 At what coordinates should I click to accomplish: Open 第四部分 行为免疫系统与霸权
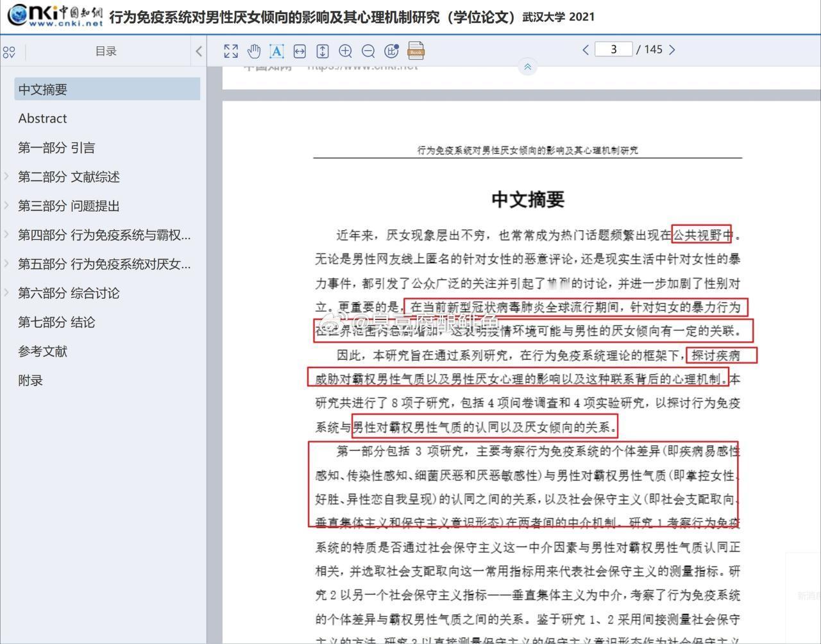105,235
